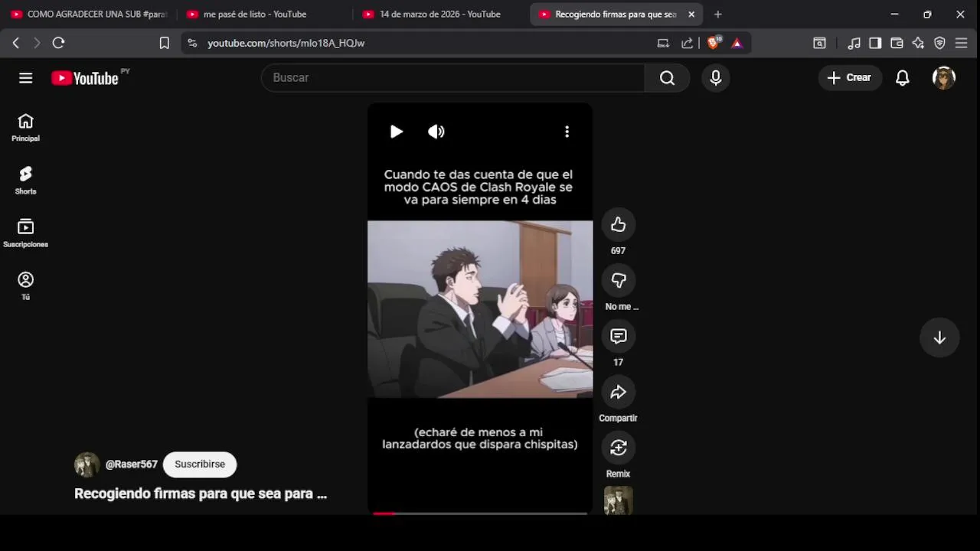
Task: Go back in browser history
Action: click(16, 44)
